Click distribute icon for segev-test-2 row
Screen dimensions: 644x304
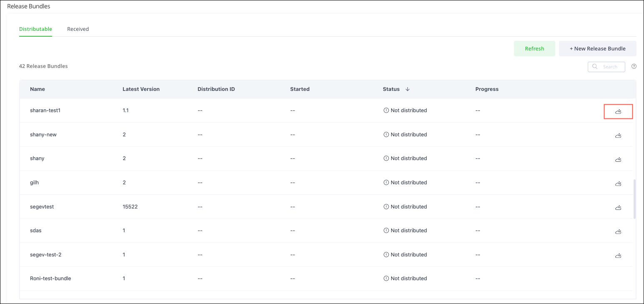(x=618, y=255)
